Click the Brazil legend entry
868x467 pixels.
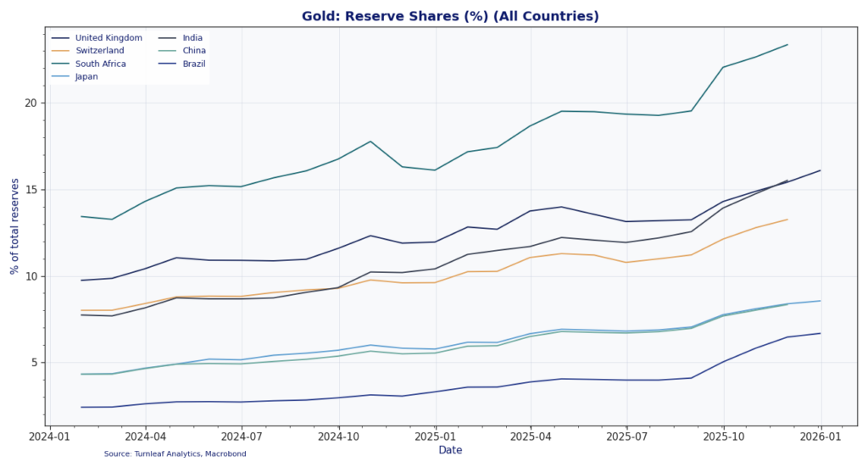[x=194, y=64]
